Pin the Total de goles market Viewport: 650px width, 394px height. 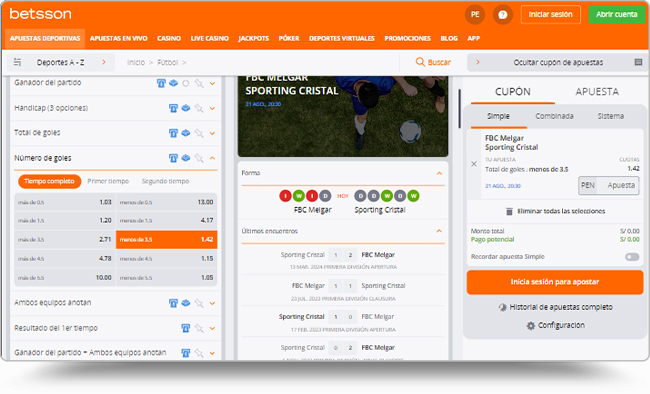tap(199, 133)
